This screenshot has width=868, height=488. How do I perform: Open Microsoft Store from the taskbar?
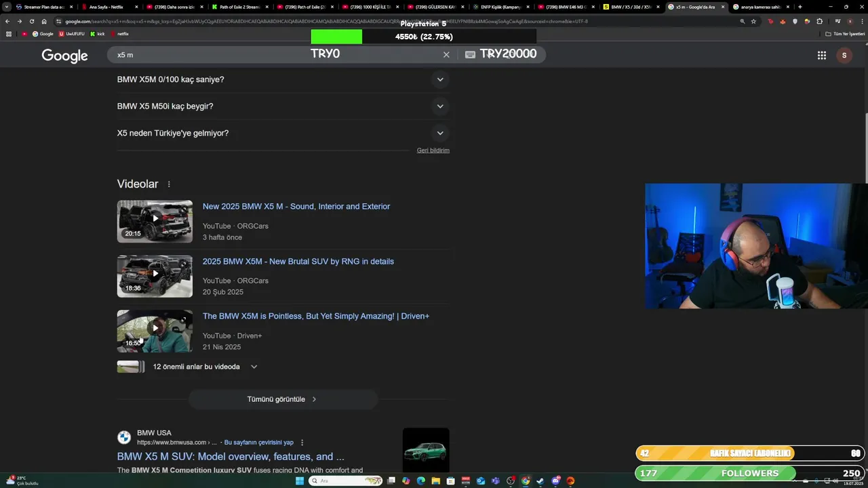click(451, 481)
